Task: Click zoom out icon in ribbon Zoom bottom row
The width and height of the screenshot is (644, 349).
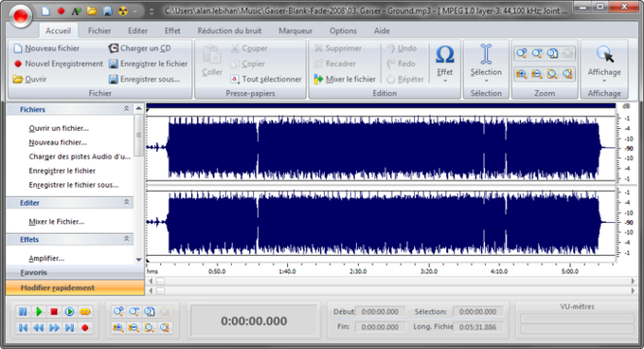Action: (537, 74)
